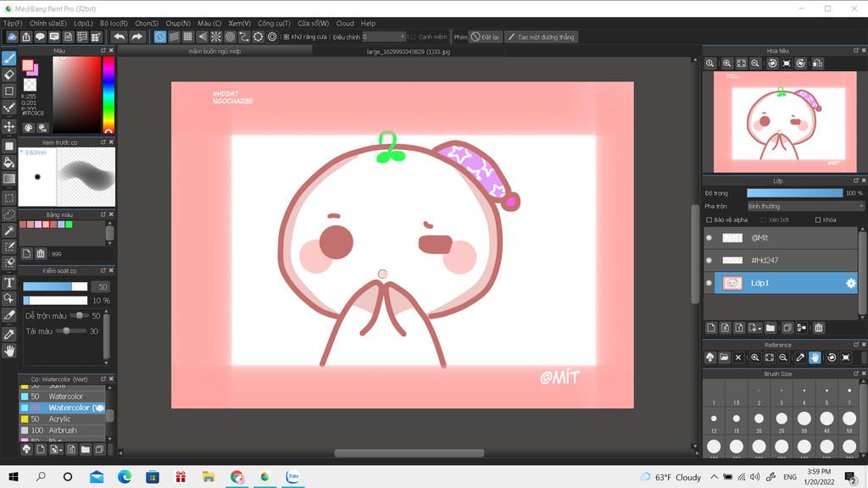The image size is (868, 488).
Task: Turn snap off using the snap-off icon
Action: (x=159, y=37)
